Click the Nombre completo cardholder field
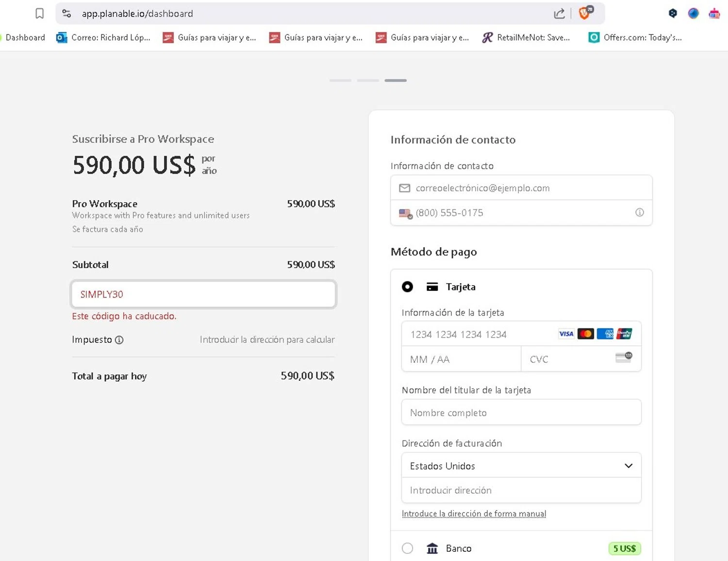This screenshot has width=728, height=561. (521, 412)
